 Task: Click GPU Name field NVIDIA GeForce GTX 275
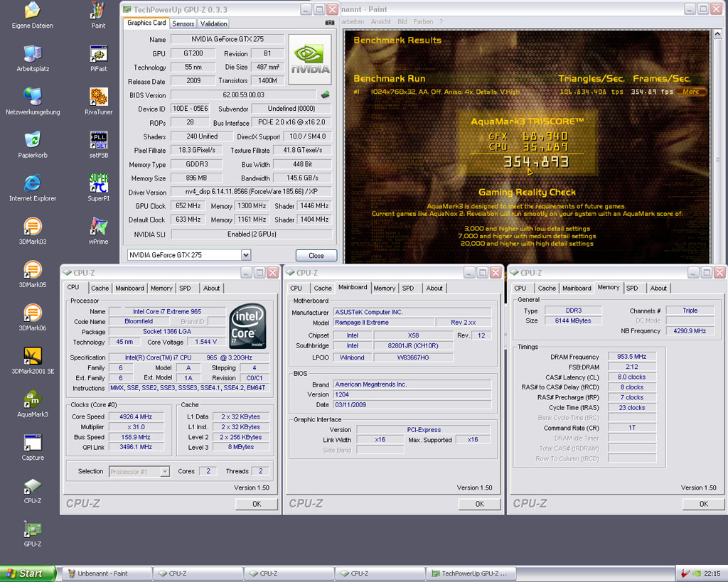coord(227,40)
